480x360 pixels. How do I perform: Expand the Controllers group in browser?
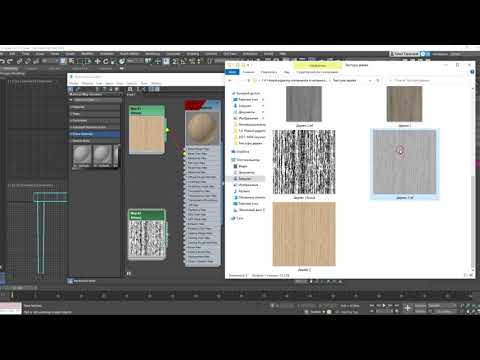point(95,121)
